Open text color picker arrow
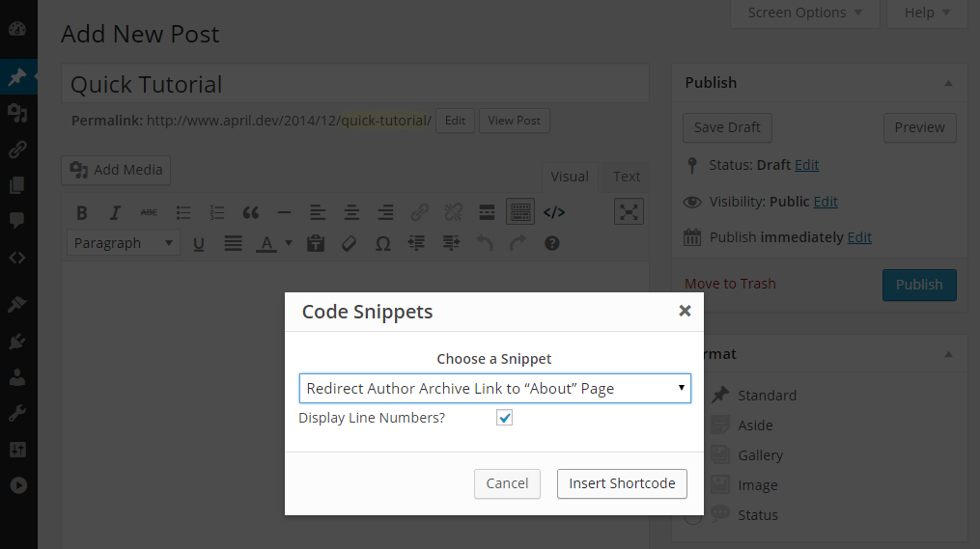This screenshot has height=549, width=980. point(289,243)
